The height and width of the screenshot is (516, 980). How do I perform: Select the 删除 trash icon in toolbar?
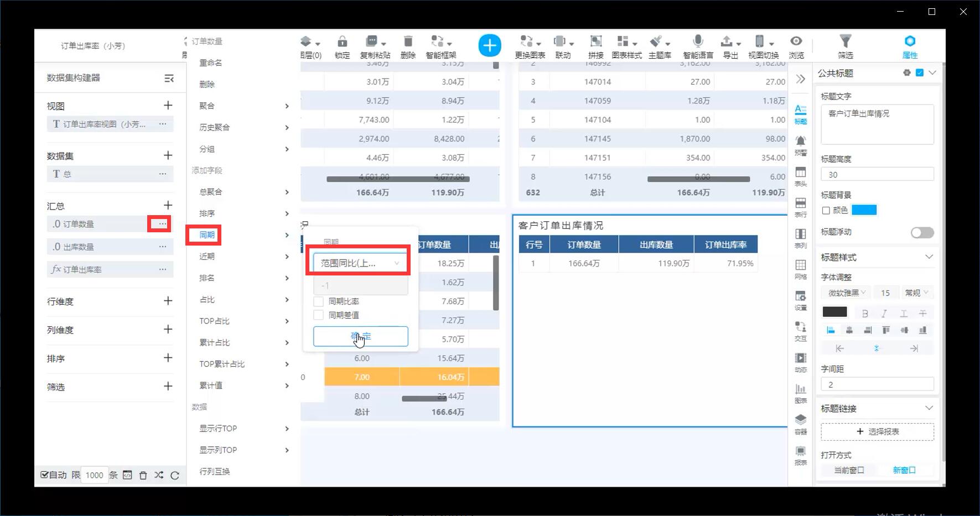[408, 41]
